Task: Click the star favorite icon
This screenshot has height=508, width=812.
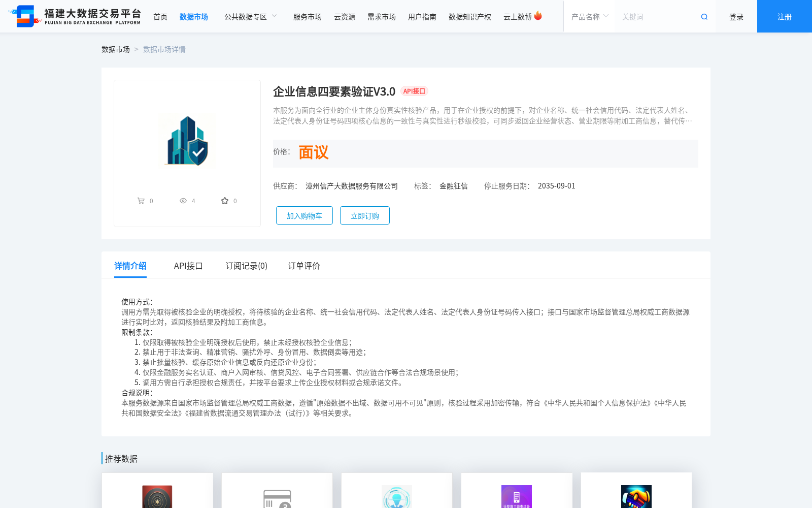Action: pos(225,201)
